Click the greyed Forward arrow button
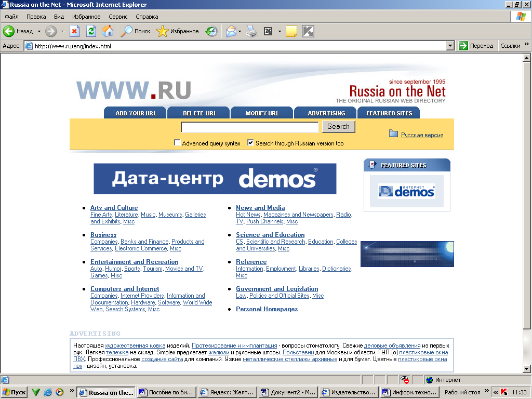Image resolution: width=532 pixels, height=399 pixels. pyautogui.click(x=51, y=31)
